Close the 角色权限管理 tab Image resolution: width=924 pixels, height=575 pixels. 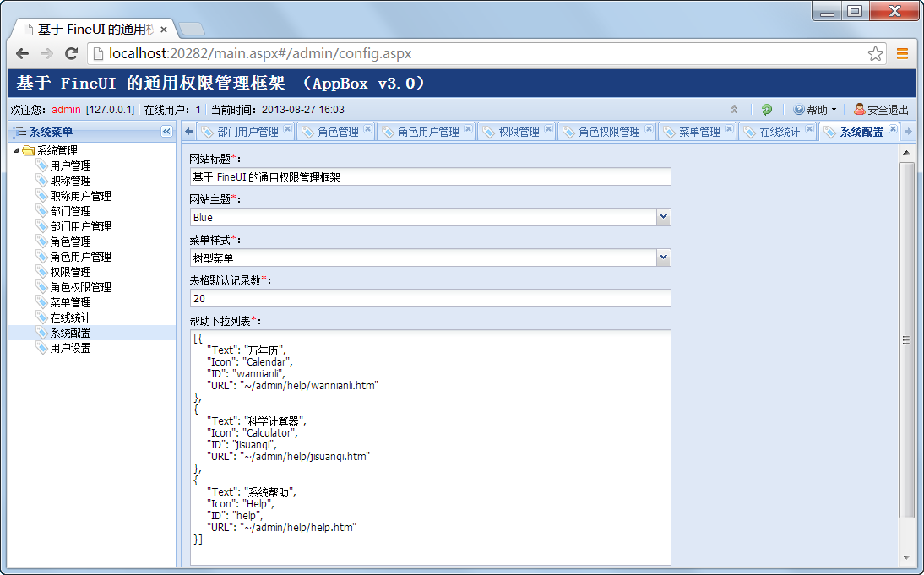click(x=649, y=129)
